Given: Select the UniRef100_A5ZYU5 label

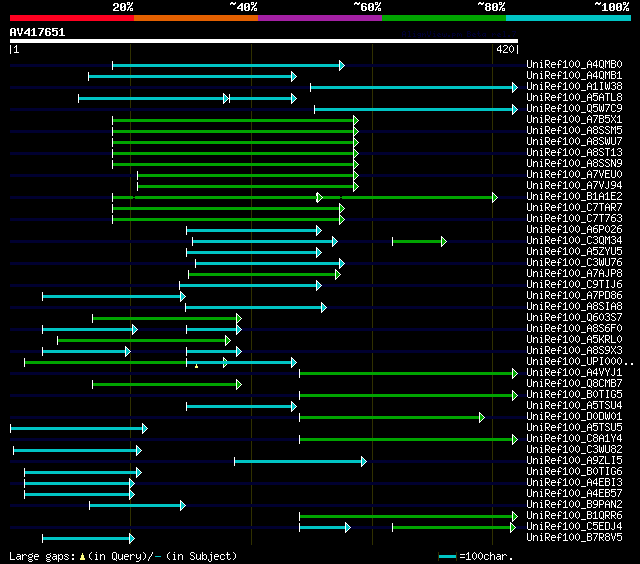Looking at the screenshot, I should [x=574, y=252].
